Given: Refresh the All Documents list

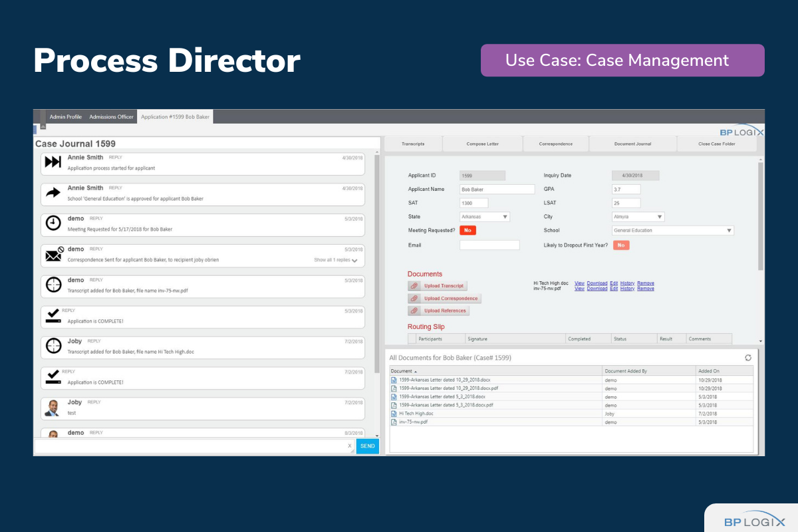Looking at the screenshot, I should click(748, 358).
